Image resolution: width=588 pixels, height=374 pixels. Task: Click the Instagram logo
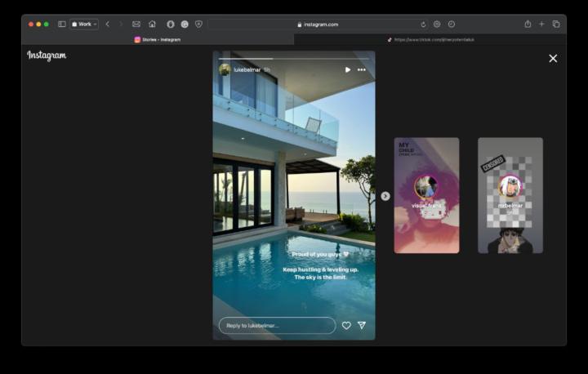click(x=47, y=56)
